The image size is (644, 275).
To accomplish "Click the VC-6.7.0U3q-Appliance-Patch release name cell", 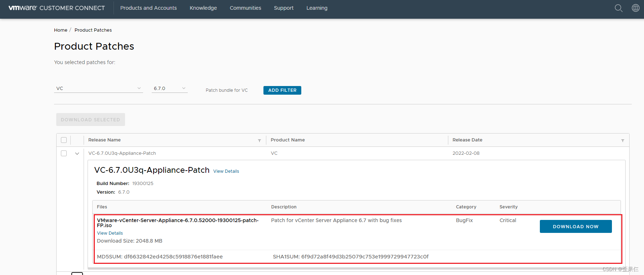I will click(122, 153).
